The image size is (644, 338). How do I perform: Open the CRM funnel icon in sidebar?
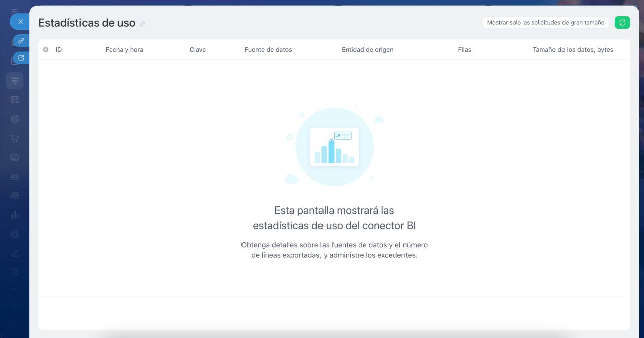point(15,81)
